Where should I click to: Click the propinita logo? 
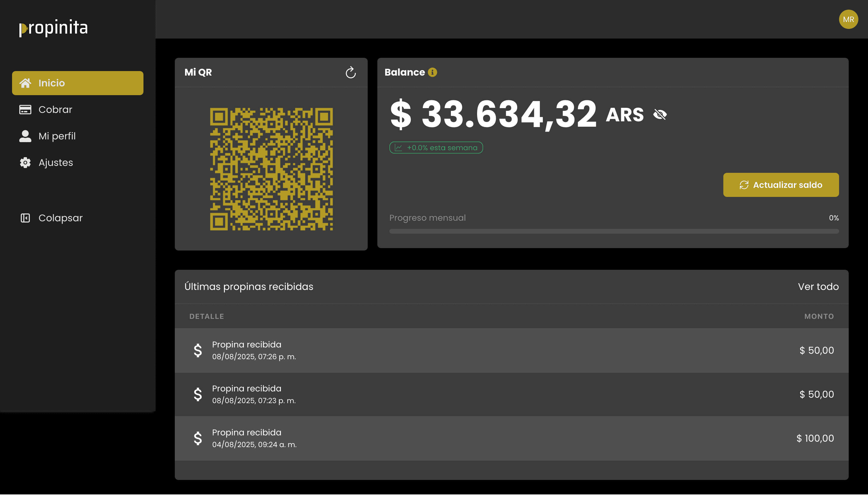(x=53, y=28)
